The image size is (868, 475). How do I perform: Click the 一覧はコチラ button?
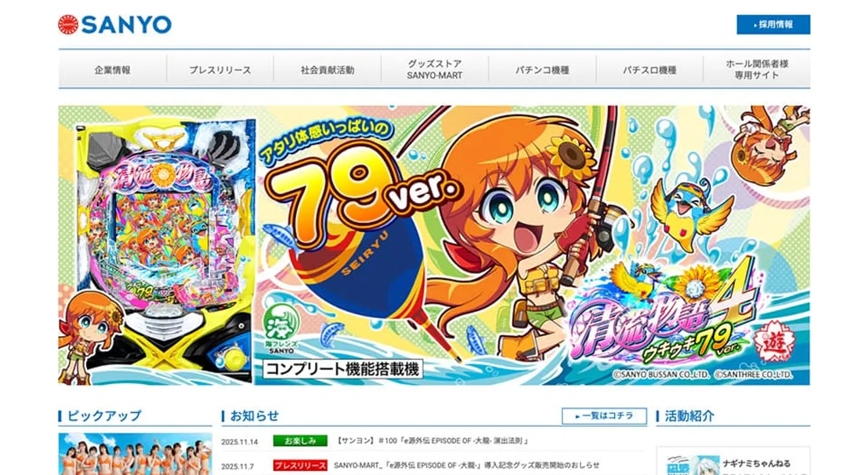pos(604,416)
